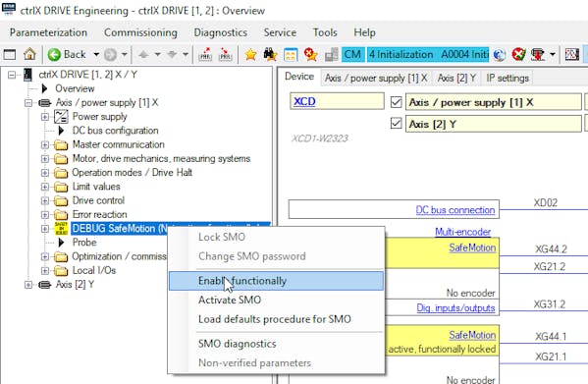
Task: Click the star with red X icon
Action: click(x=310, y=55)
